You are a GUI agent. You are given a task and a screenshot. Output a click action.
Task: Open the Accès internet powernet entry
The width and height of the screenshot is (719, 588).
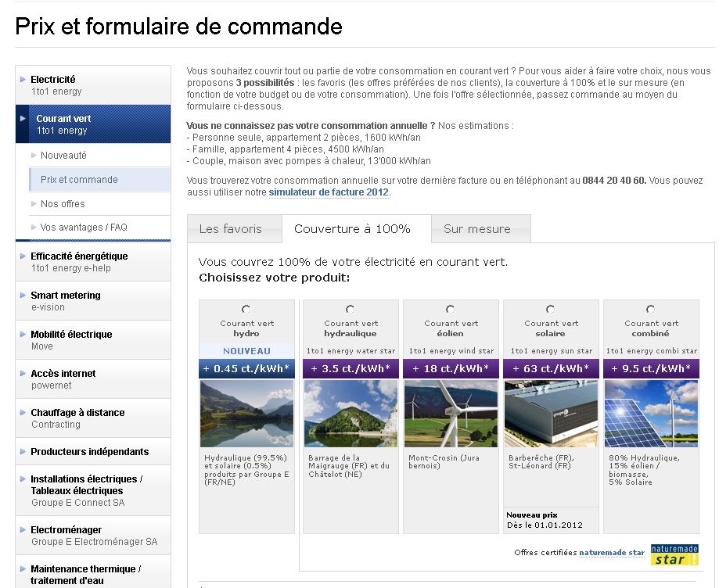click(x=93, y=379)
